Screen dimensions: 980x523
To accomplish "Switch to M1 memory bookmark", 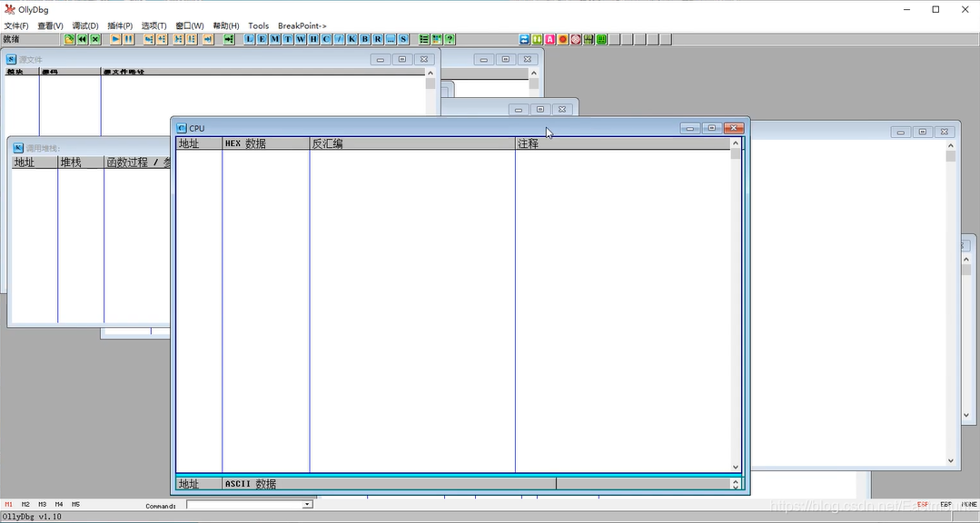I will pos(9,504).
